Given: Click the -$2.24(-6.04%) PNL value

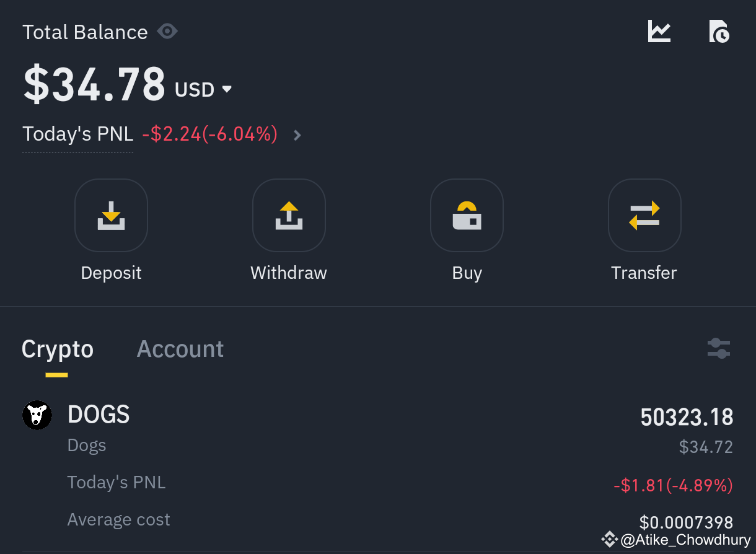Looking at the screenshot, I should click(210, 134).
